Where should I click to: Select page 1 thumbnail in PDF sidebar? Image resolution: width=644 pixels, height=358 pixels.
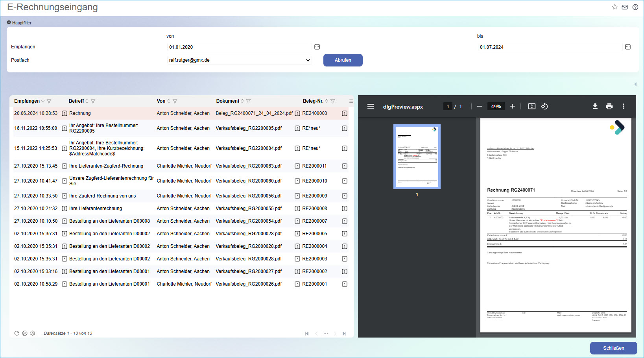417,157
